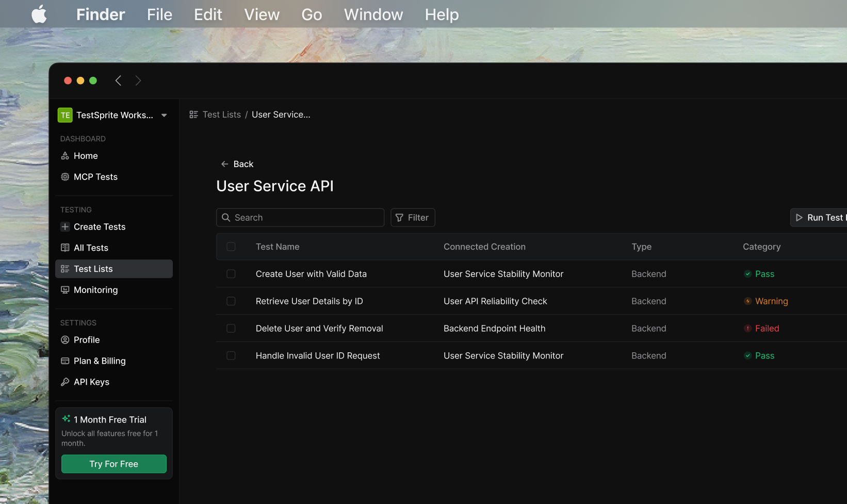The width and height of the screenshot is (847, 504).
Task: Check the Handle Invalid User ID Request row
Action: [231, 356]
